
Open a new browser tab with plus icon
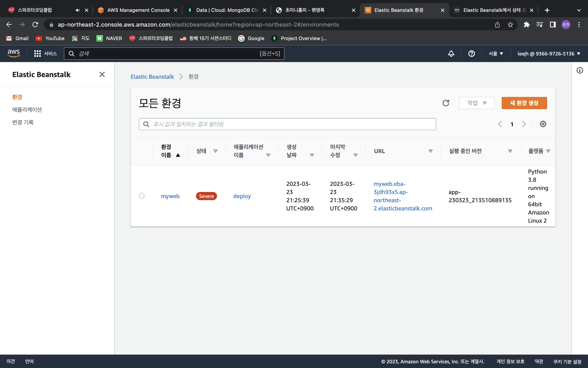547,10
